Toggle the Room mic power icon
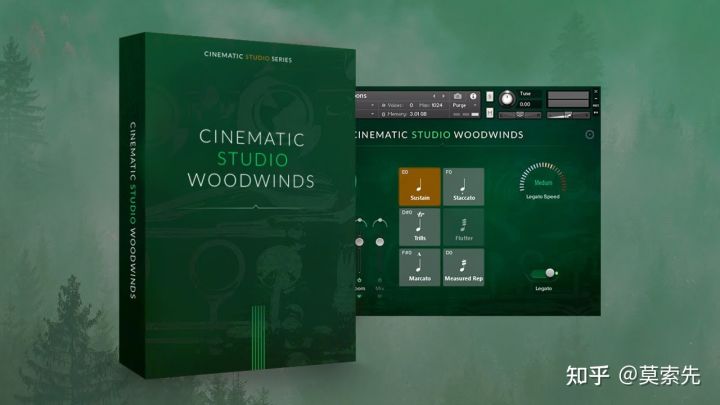Image resolution: width=720 pixels, height=405 pixels. [x=359, y=280]
